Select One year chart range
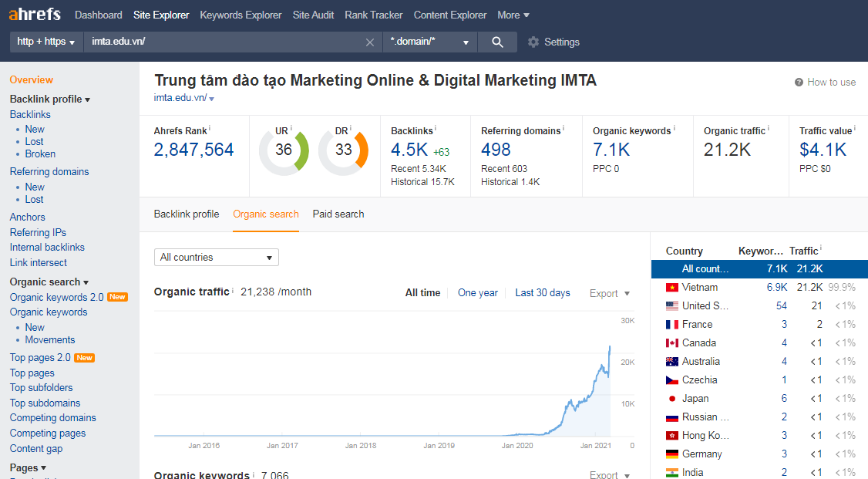 point(478,293)
